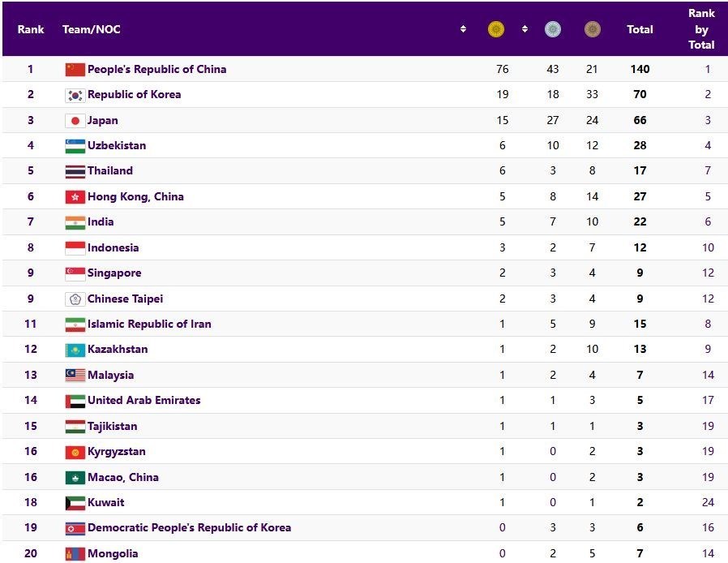Click the Total column header

[640, 29]
